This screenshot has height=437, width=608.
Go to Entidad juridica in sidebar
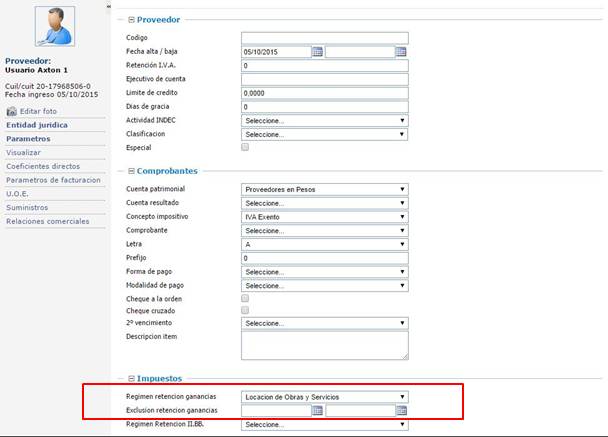(x=37, y=125)
